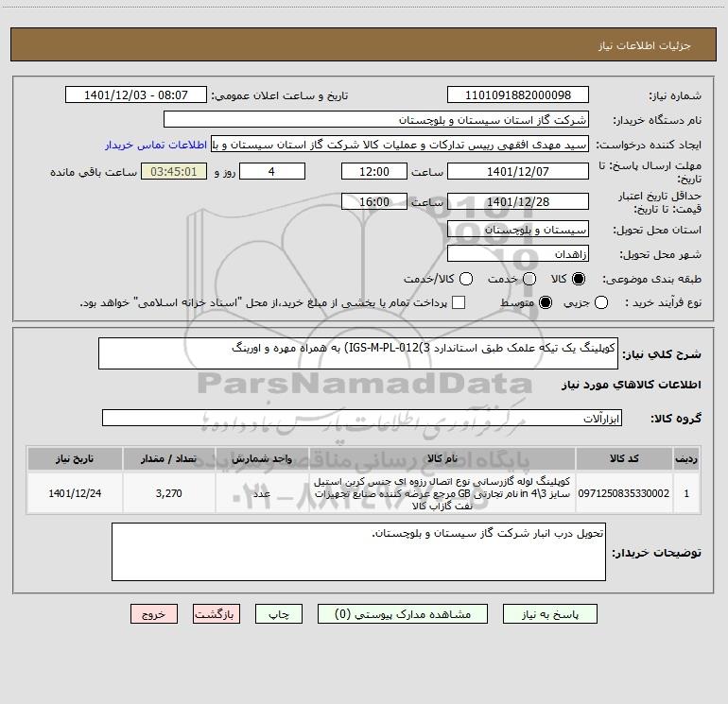Click column header تاریخ نیاز
Screen dimensions: 728x704
pos(75,458)
